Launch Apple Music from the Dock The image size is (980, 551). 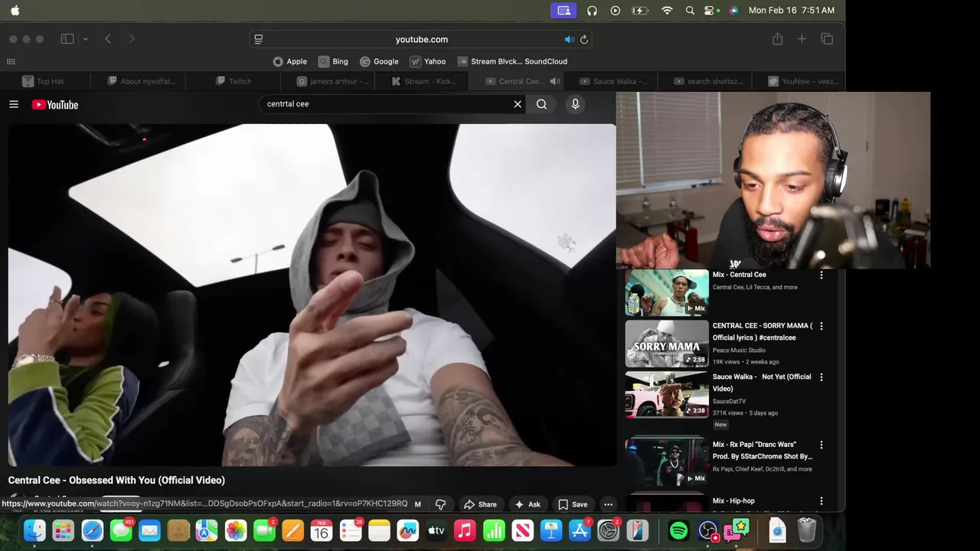(465, 530)
